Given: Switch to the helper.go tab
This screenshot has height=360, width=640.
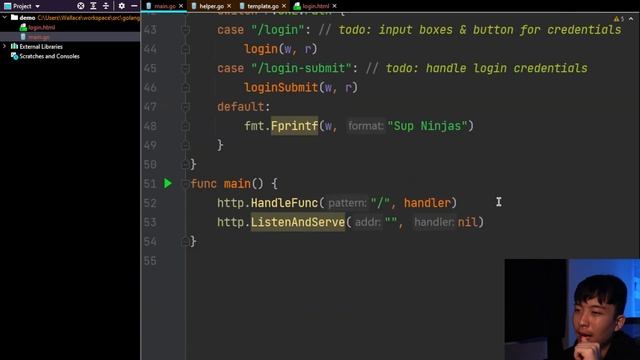Looking at the screenshot, I should click(211, 6).
